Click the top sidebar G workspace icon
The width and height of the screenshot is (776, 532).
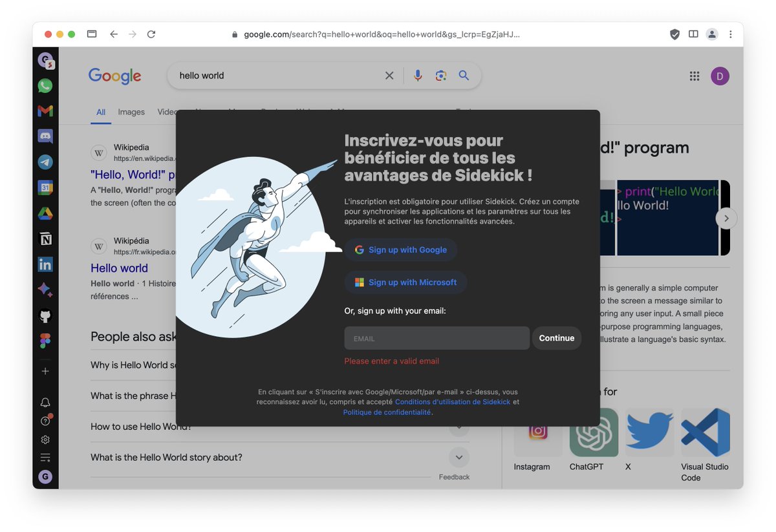pyautogui.click(x=45, y=60)
